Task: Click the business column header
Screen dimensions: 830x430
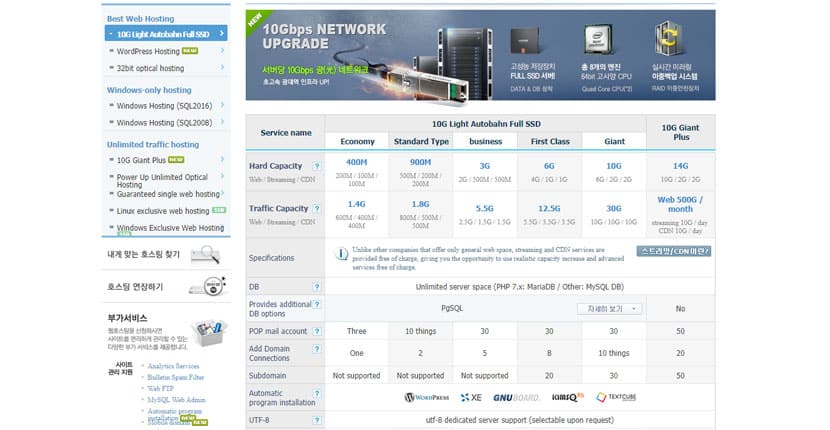Action: (x=485, y=141)
